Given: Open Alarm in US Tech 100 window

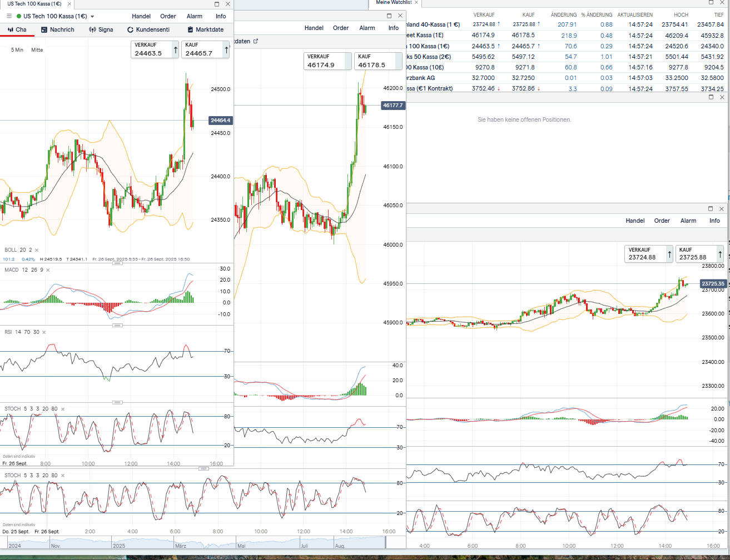Looking at the screenshot, I should point(195,16).
